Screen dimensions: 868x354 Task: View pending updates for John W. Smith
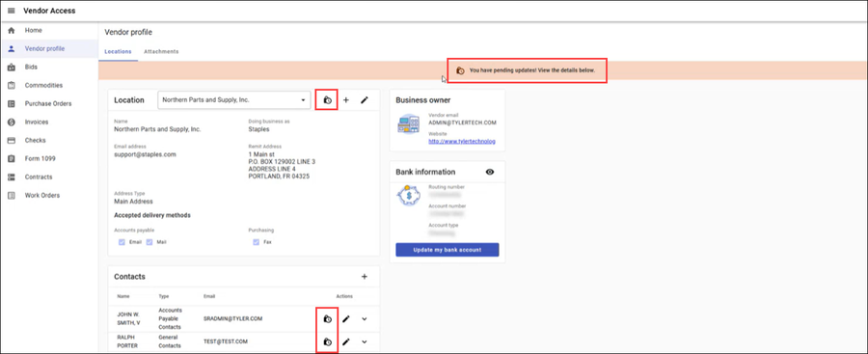(x=327, y=318)
